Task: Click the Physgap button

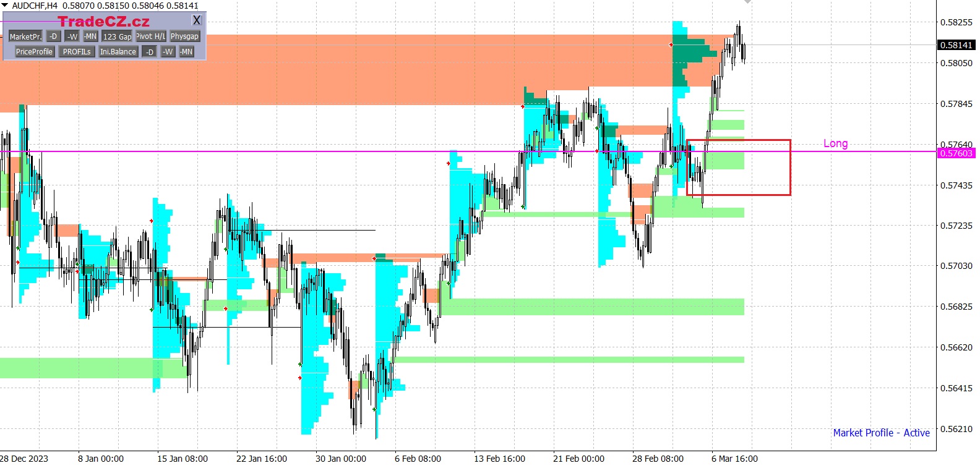Action: pyautogui.click(x=184, y=36)
